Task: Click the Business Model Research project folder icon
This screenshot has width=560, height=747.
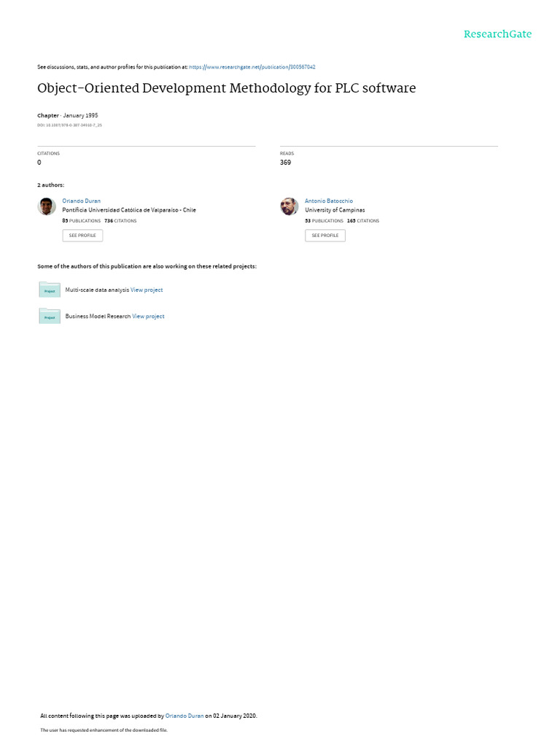Action: 50,316
